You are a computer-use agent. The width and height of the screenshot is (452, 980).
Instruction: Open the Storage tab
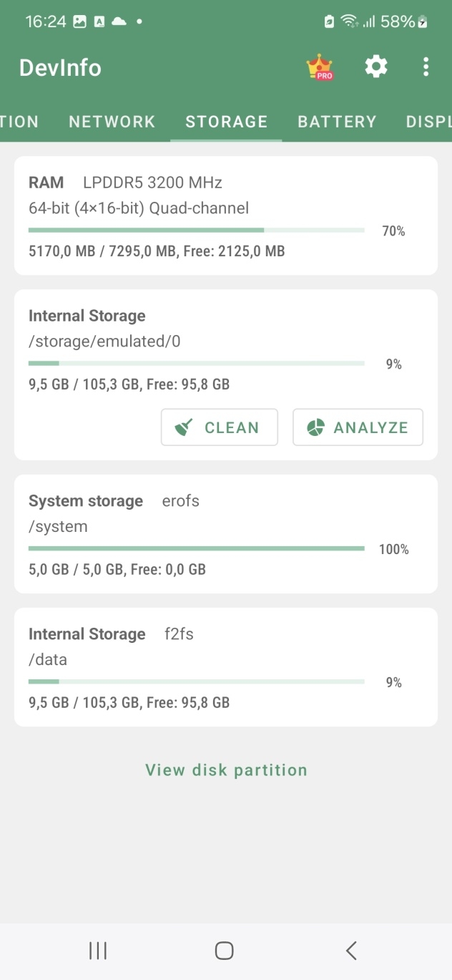click(226, 122)
